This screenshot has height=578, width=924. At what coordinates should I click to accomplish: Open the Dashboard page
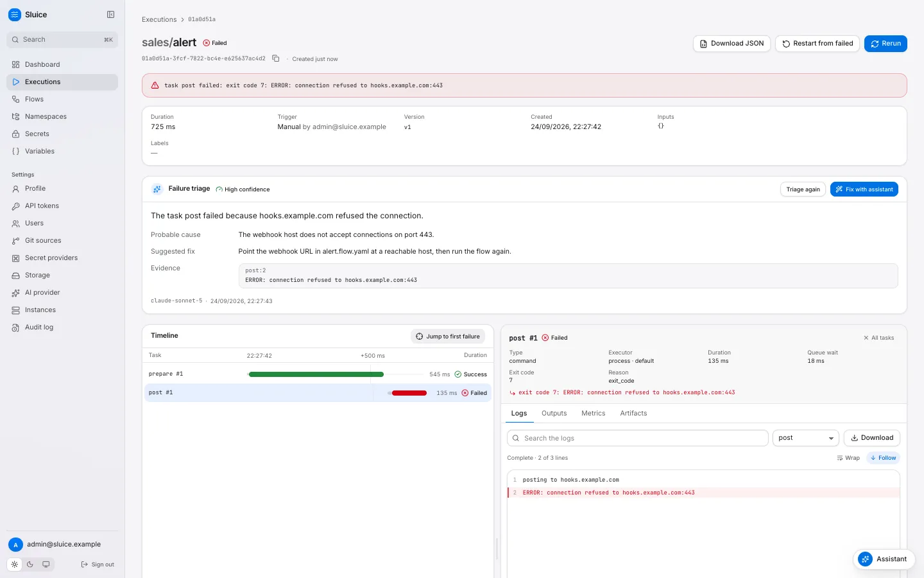[x=62, y=64]
